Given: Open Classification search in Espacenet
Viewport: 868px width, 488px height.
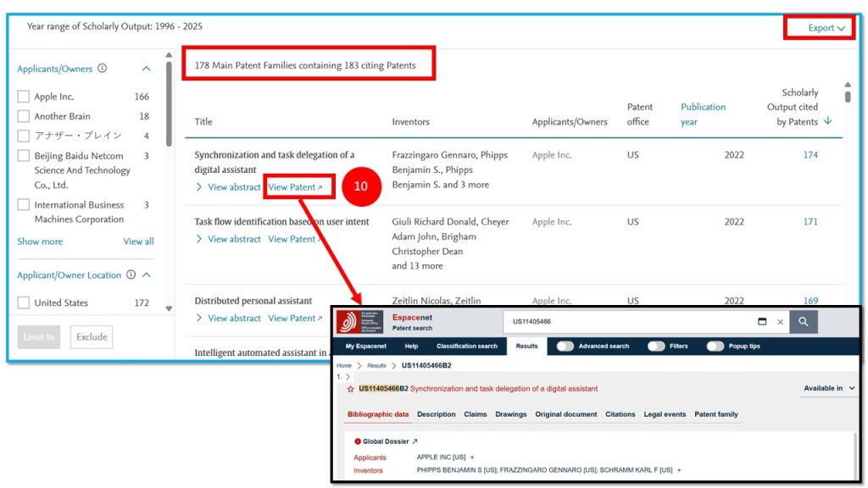Looking at the screenshot, I should (467, 347).
